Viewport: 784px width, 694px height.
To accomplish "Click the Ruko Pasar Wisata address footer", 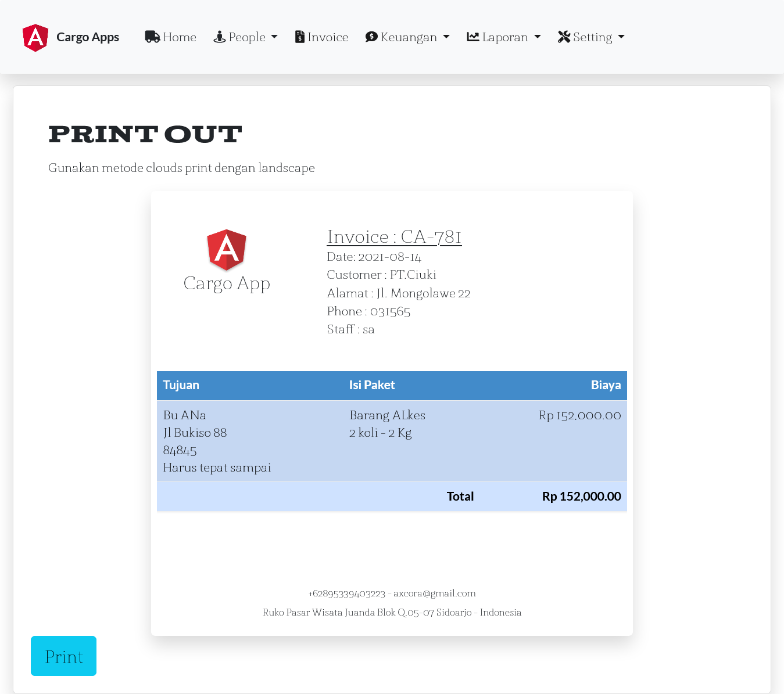I will point(392,613).
